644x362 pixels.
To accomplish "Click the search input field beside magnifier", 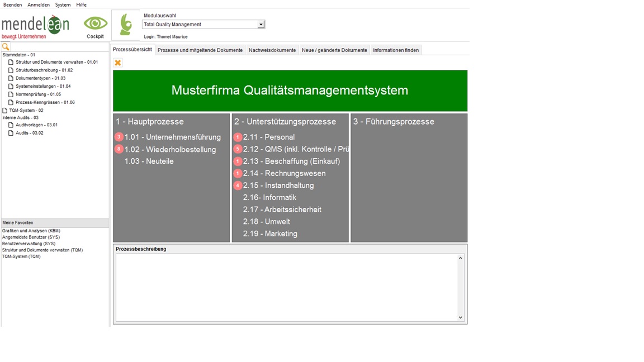I will click(59, 47).
